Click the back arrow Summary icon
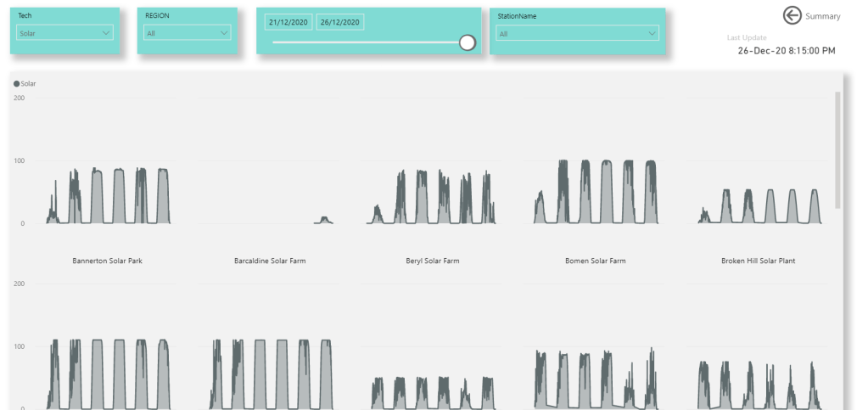The height and width of the screenshot is (410, 868). (x=792, y=16)
